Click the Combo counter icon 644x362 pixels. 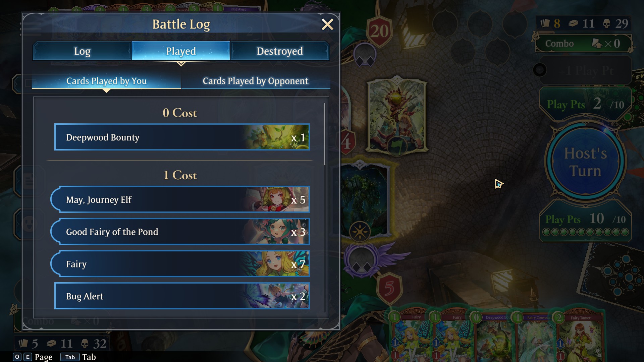point(597,43)
